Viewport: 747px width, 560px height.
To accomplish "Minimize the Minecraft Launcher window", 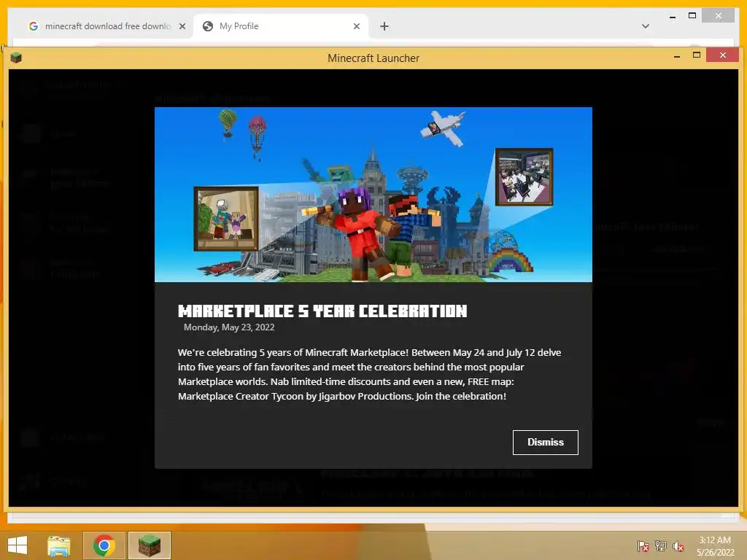I will [676, 55].
